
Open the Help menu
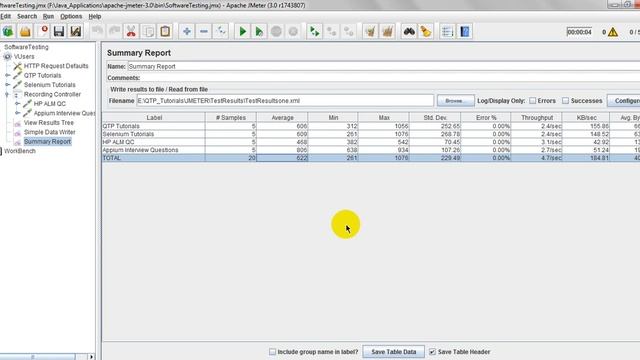click(95, 16)
